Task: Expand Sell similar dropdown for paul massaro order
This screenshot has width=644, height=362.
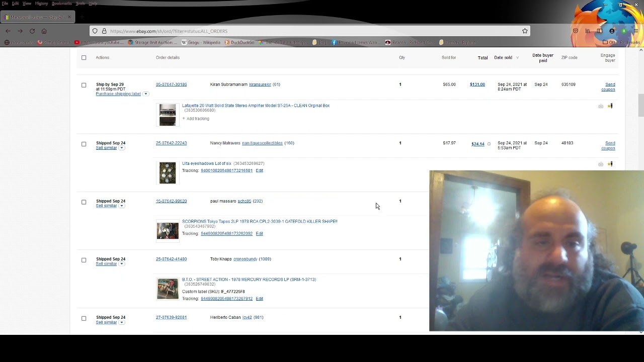Action: [121, 206]
